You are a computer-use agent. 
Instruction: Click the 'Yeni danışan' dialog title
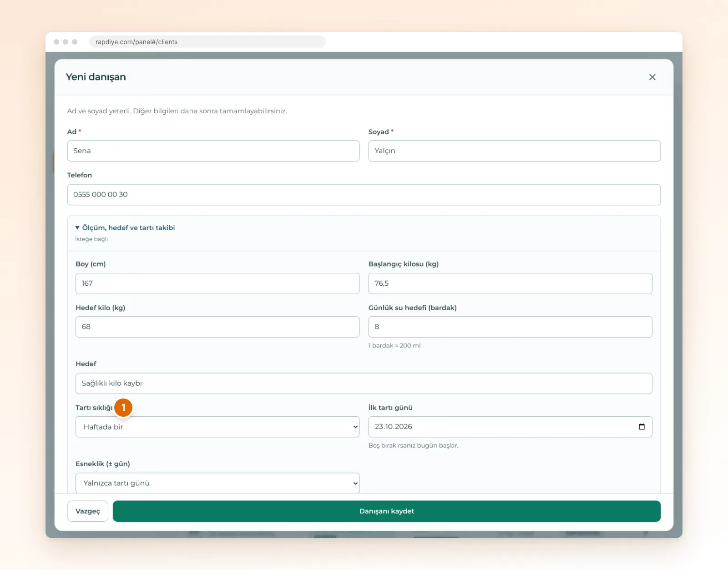[96, 77]
